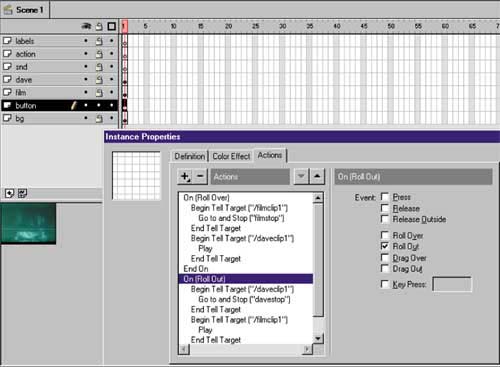Unlock the dave layer lock icon
This screenshot has width=500, height=367.
coord(99,80)
